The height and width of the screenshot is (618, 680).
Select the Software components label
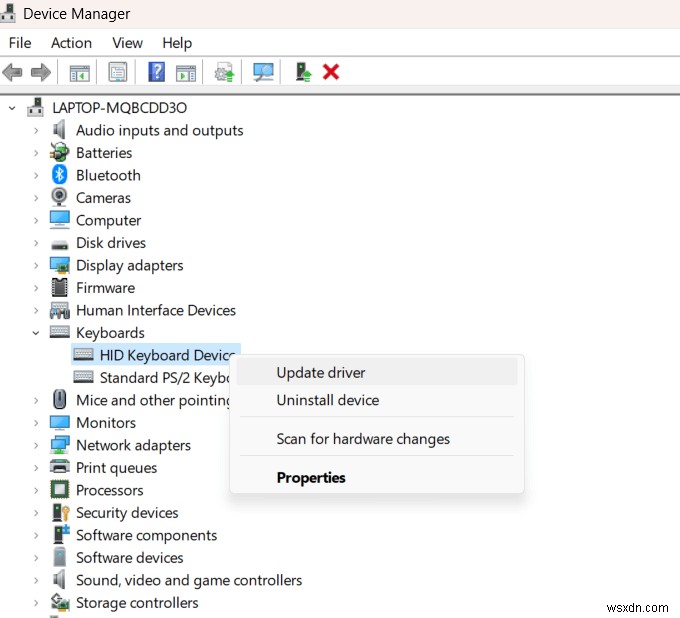click(x=146, y=535)
